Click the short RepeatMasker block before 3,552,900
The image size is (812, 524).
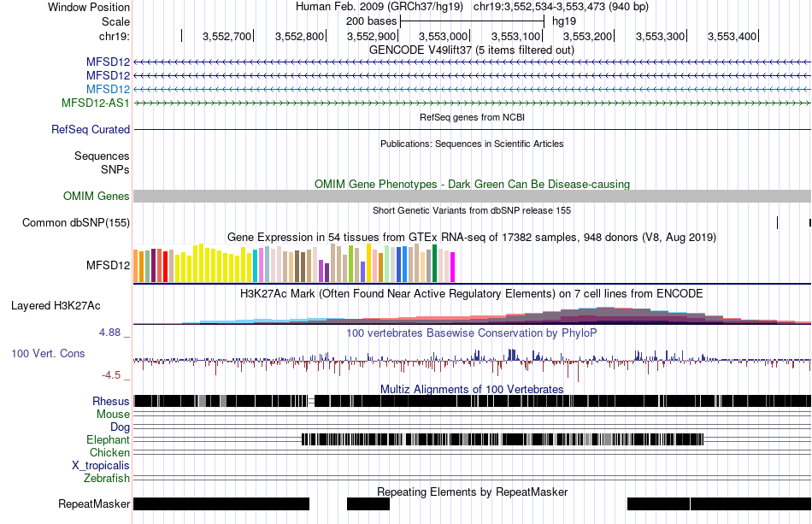tap(368, 503)
